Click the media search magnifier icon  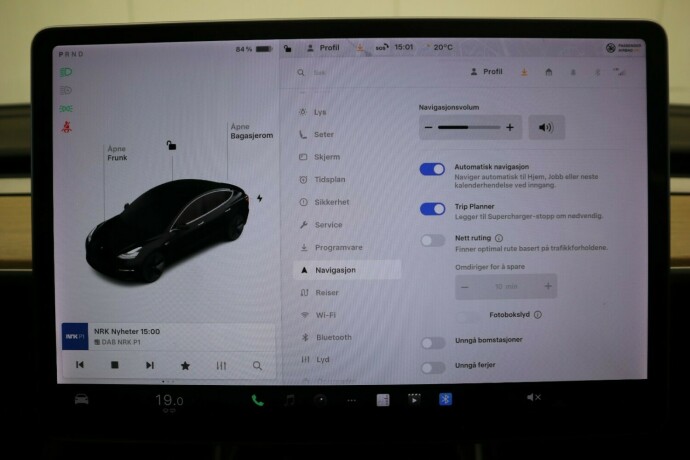pyautogui.click(x=257, y=366)
